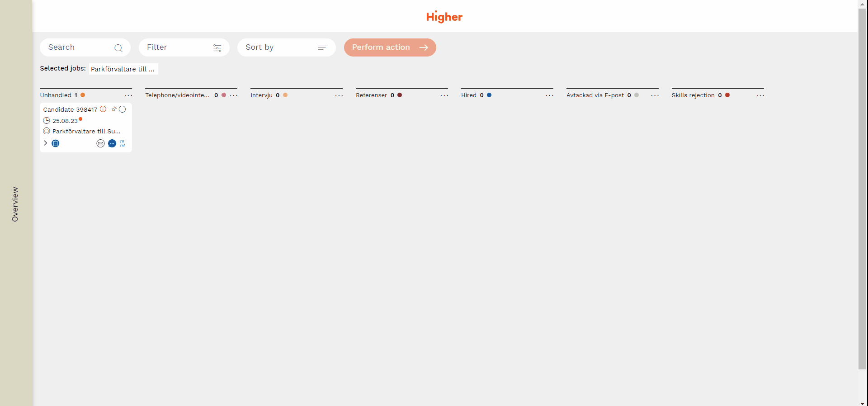868x406 pixels.
Task: Click the Higher logo in header
Action: tap(444, 17)
